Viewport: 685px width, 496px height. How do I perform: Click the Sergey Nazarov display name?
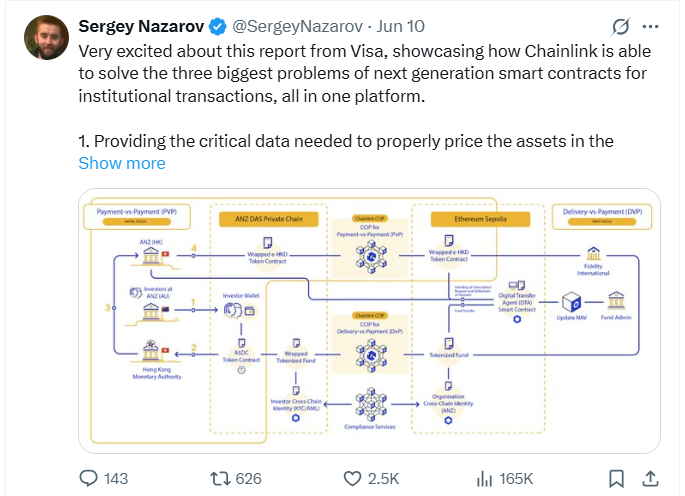tap(141, 27)
